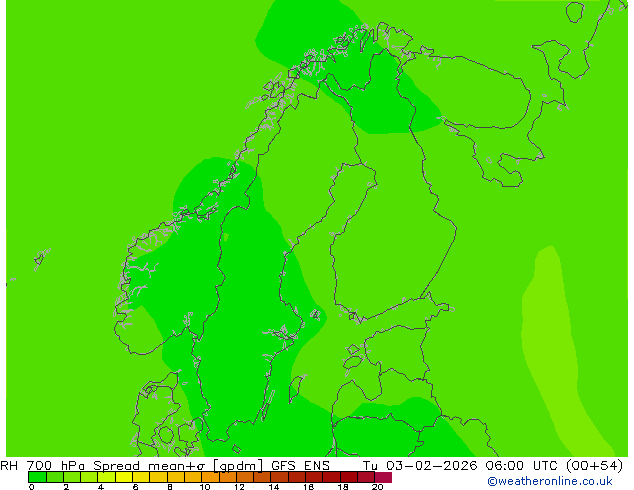Image resolution: width=634 pixels, height=490 pixels.
Task: Click the scale number '0'
Action: click(x=32, y=487)
